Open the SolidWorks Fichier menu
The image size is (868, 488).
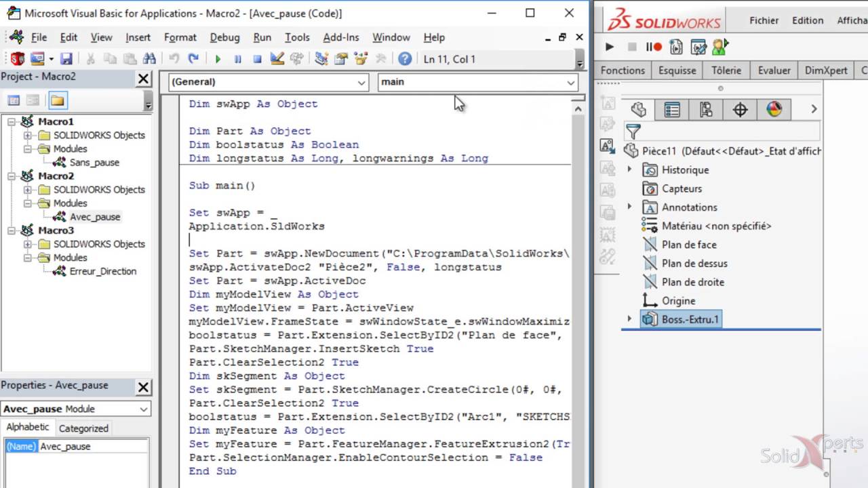point(764,20)
